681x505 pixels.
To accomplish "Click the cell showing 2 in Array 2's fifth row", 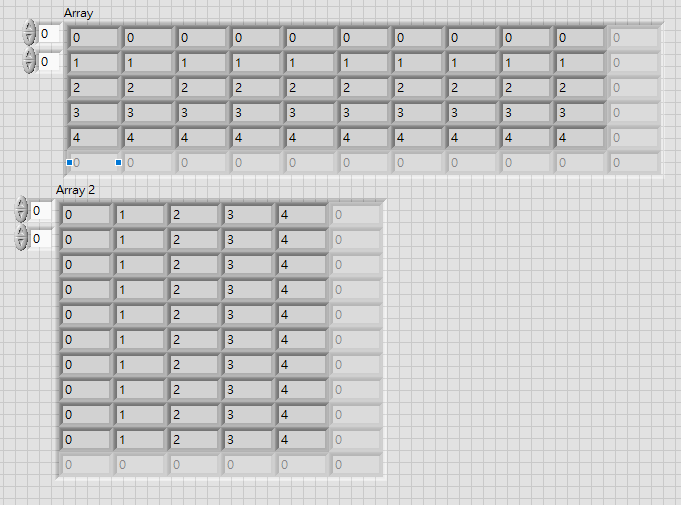I will pyautogui.click(x=194, y=314).
